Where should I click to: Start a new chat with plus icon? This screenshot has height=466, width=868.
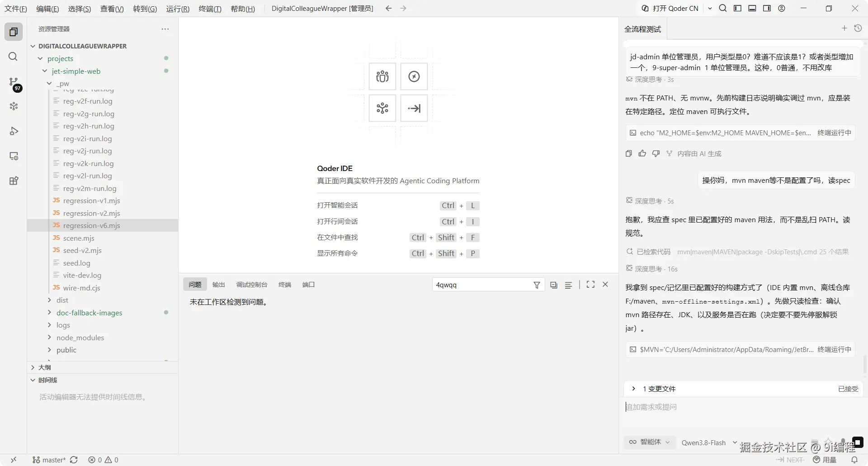pos(844,28)
